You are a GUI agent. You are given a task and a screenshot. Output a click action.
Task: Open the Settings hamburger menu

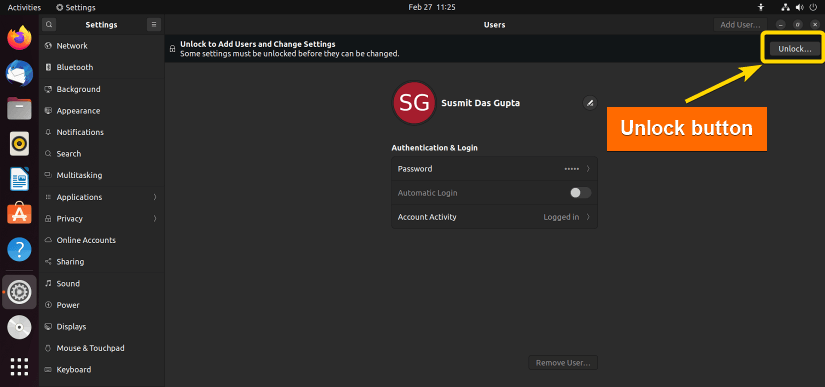pyautogui.click(x=154, y=24)
